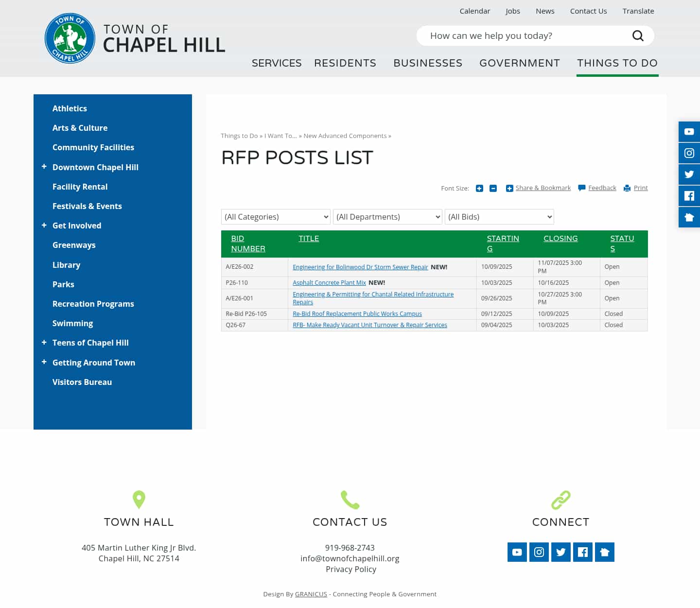700x608 pixels.
Task: Open Engineering for Bolinwood Dr Storm Sewer Repair
Action: (x=360, y=267)
